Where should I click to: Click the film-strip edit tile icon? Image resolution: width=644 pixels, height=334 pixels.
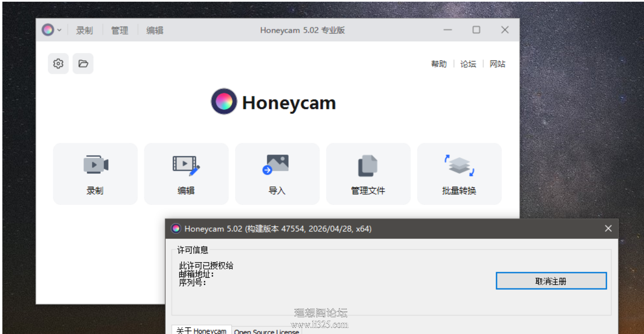pos(186,165)
